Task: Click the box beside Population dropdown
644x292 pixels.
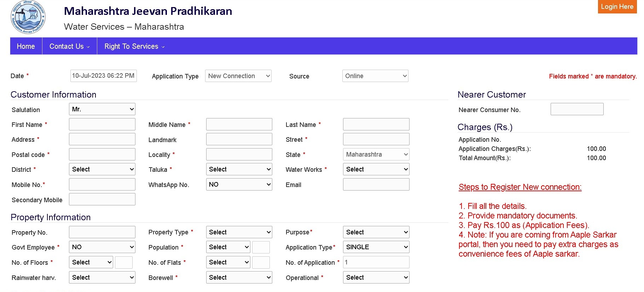Action: coord(261,247)
